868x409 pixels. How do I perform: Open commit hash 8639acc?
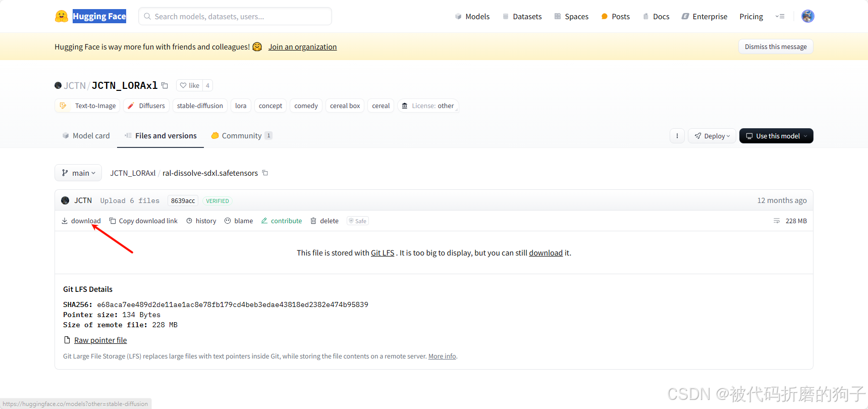183,200
